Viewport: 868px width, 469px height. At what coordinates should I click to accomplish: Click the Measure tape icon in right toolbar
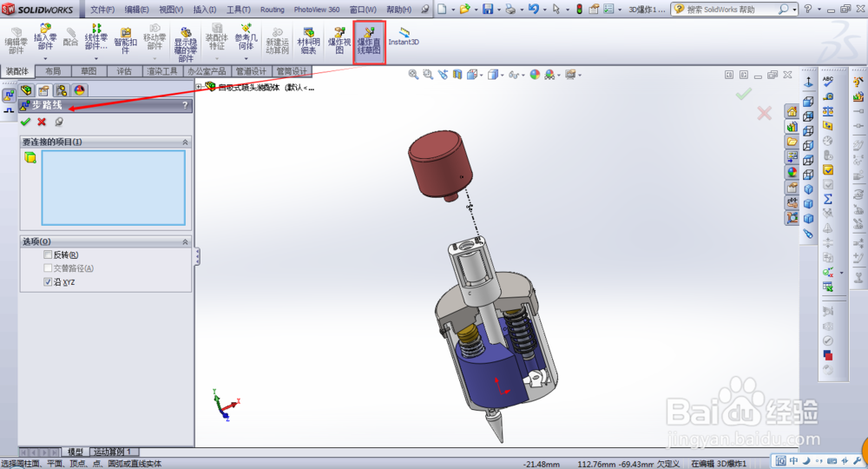pos(827,97)
